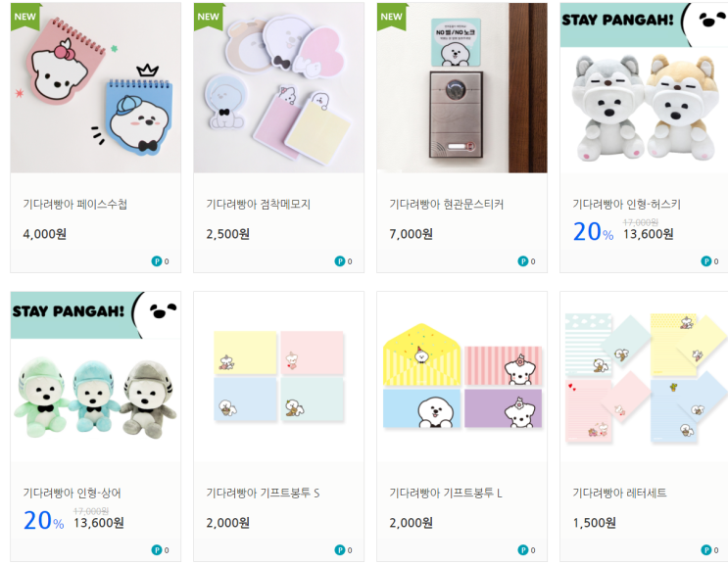Image resolution: width=728 pixels, height=565 pixels.
Task: Click point icon on 인형-허스키 card
Action: [705, 261]
